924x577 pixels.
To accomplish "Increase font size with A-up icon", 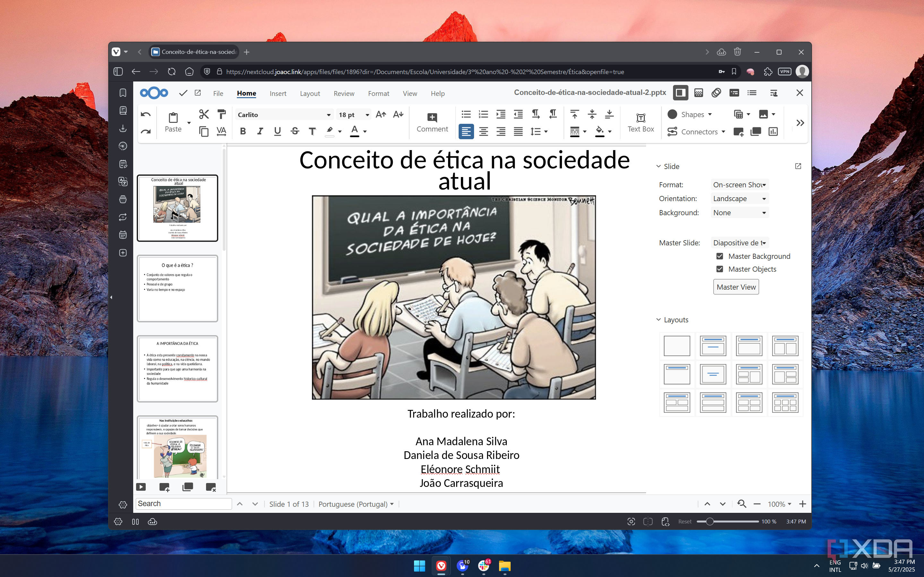I will pyautogui.click(x=381, y=114).
